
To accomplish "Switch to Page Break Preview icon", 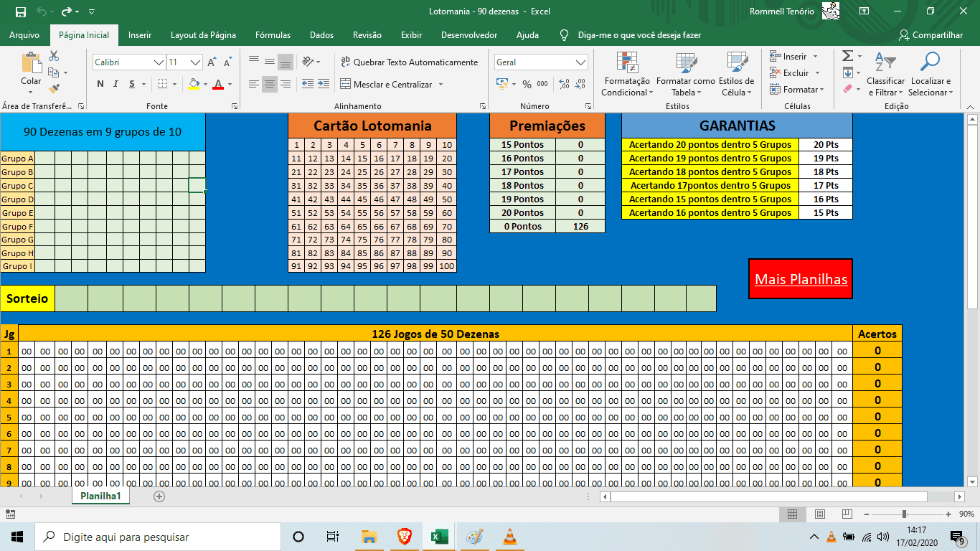I will (847, 514).
